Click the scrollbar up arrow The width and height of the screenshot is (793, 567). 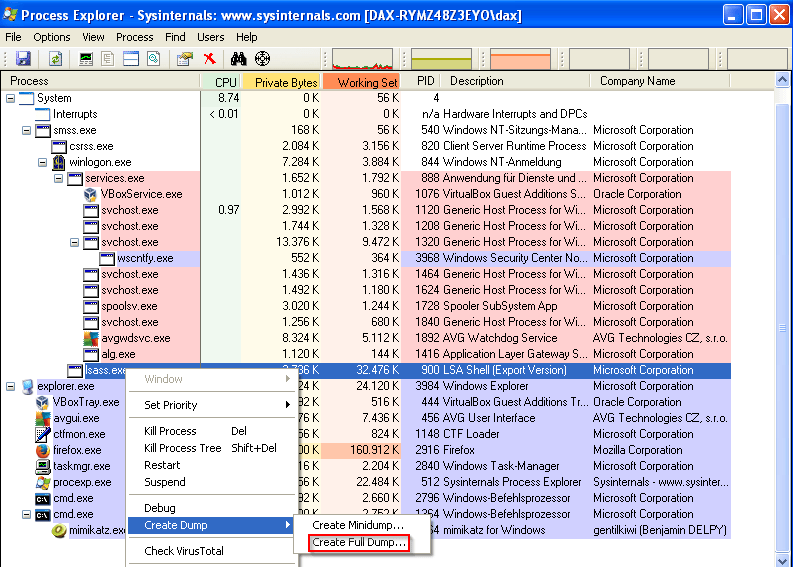(782, 80)
